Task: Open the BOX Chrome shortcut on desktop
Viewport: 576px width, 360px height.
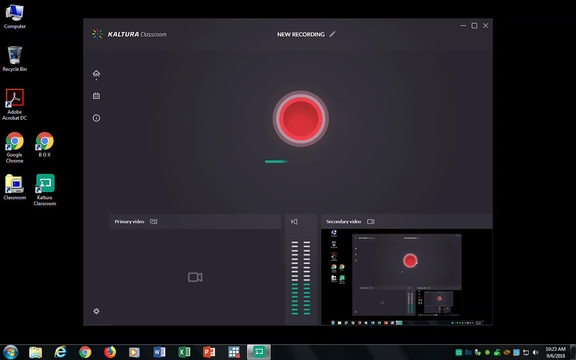Action: tap(44, 145)
